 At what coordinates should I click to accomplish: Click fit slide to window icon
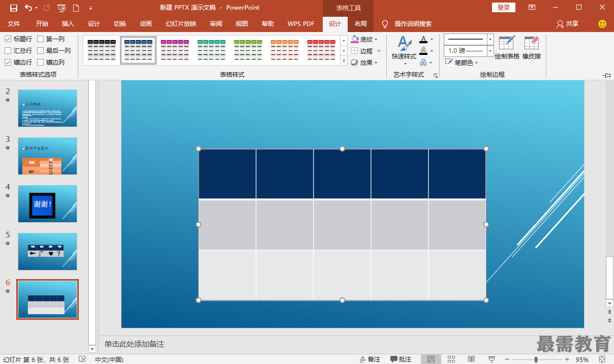coord(602,359)
